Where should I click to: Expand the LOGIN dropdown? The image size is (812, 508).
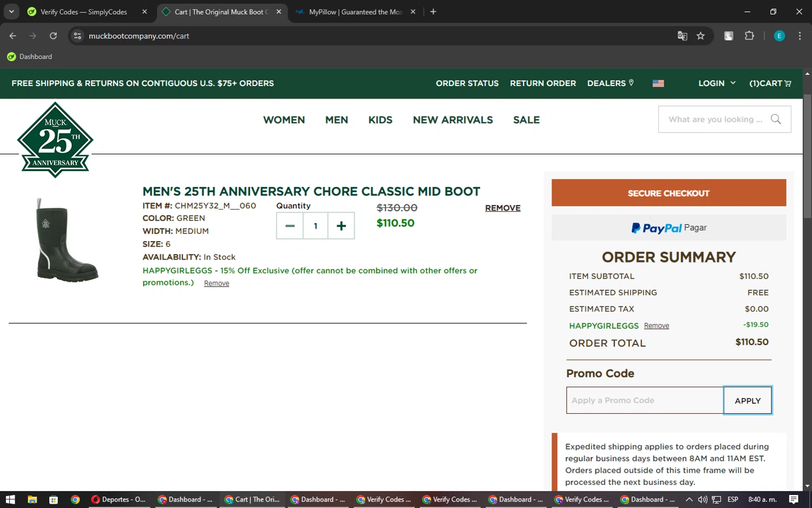pos(717,83)
